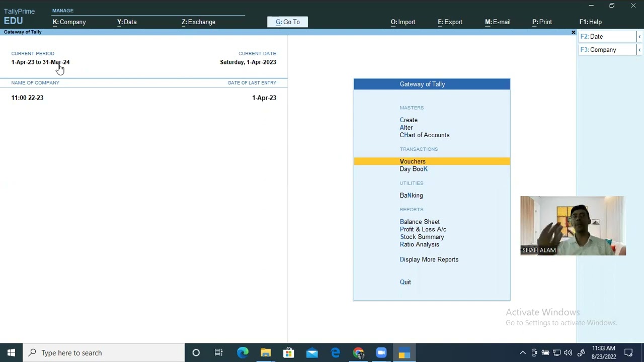
Task: Click last entry date 1-Apr-23
Action: (264, 98)
